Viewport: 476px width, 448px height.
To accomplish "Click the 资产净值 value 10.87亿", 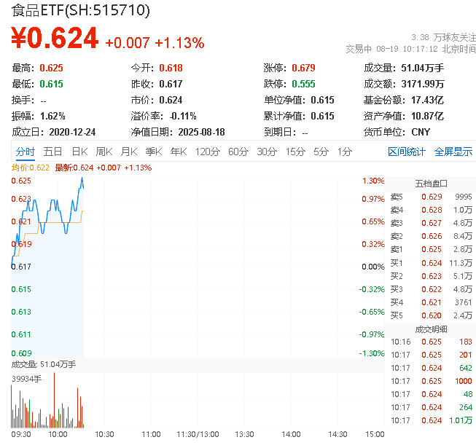I will 427,116.
